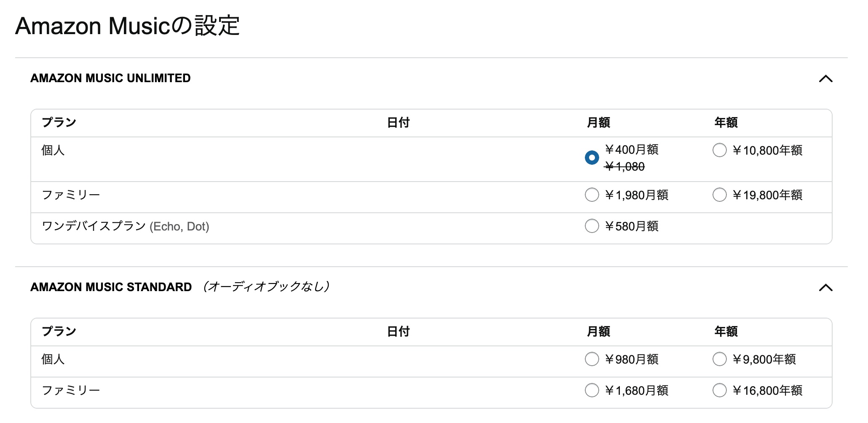Click the AMAZON MUSIC UNLIMITED heading
Viewport: 868px width, 423px height.
(110, 78)
